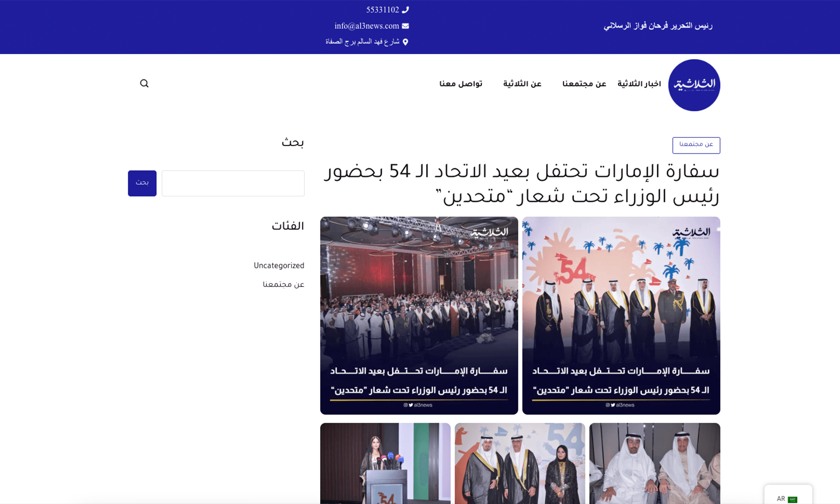Click inside the search text field
This screenshot has height=504, width=840.
pyautogui.click(x=233, y=183)
